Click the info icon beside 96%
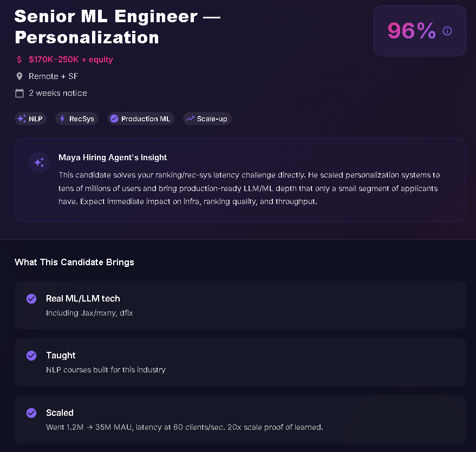This screenshot has width=476, height=452. tap(447, 31)
